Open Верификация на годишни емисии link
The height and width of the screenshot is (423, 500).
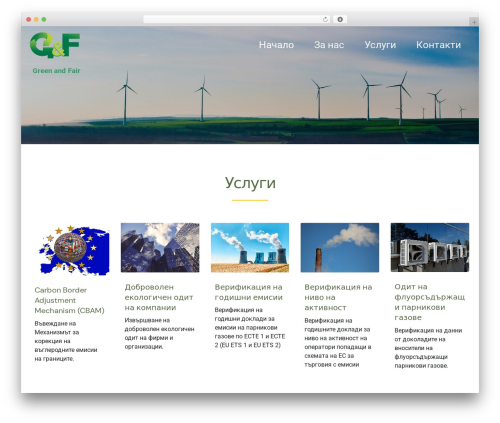point(248,292)
